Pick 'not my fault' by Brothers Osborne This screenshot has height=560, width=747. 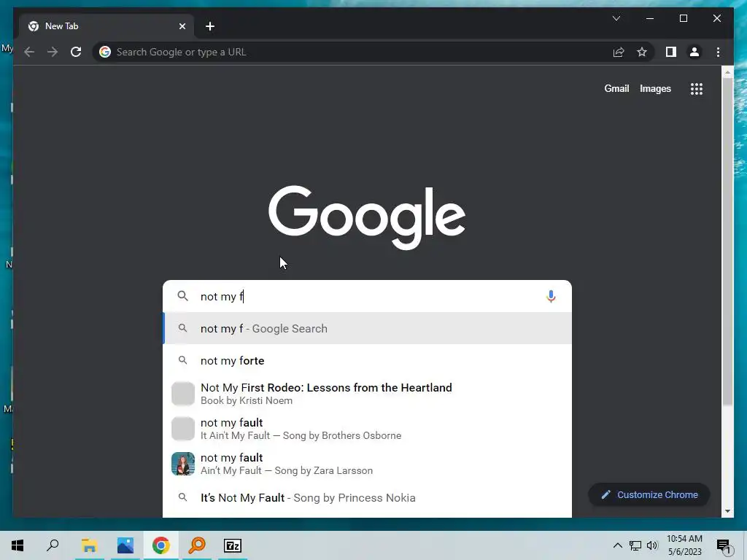[367, 429]
